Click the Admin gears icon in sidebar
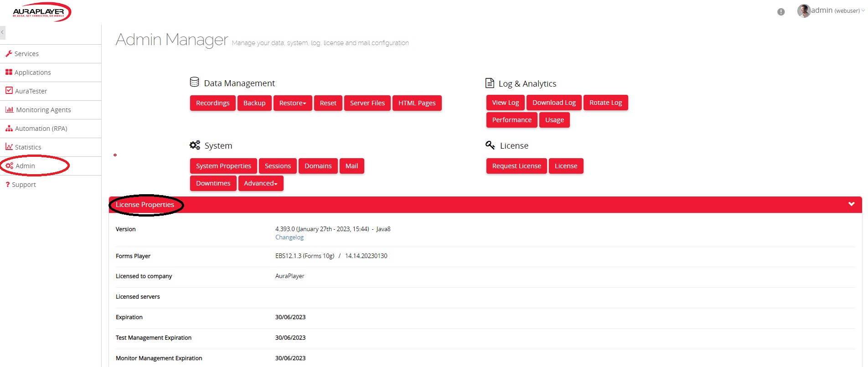868x367 pixels. point(10,165)
